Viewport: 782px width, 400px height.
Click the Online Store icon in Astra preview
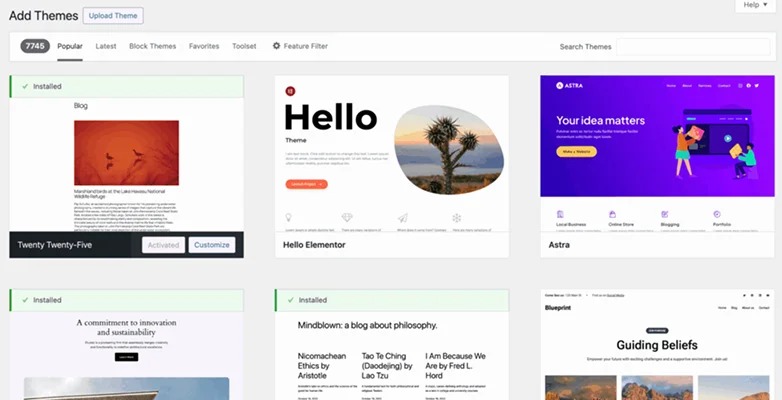click(612, 214)
